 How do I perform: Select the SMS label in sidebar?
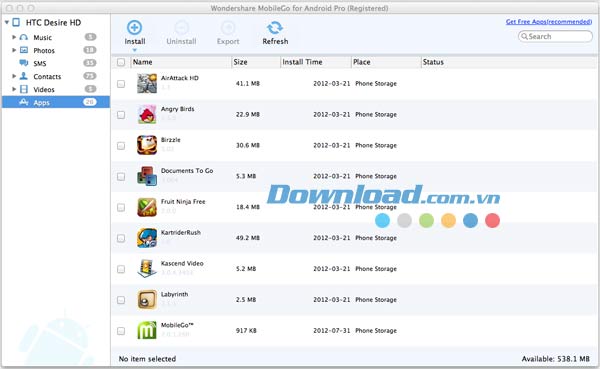(40, 63)
